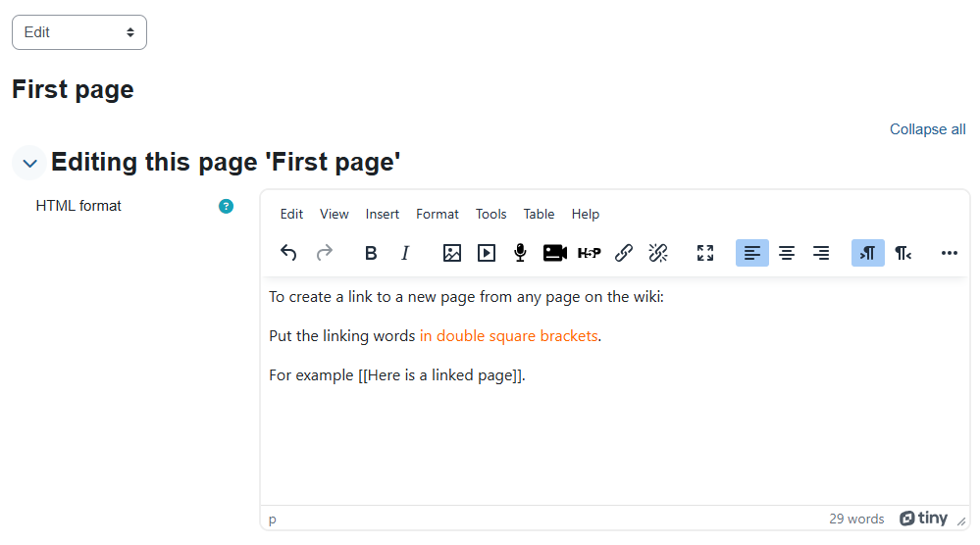Record video using the camera icon
Viewport: 980px width, 545px height.
[555, 253]
